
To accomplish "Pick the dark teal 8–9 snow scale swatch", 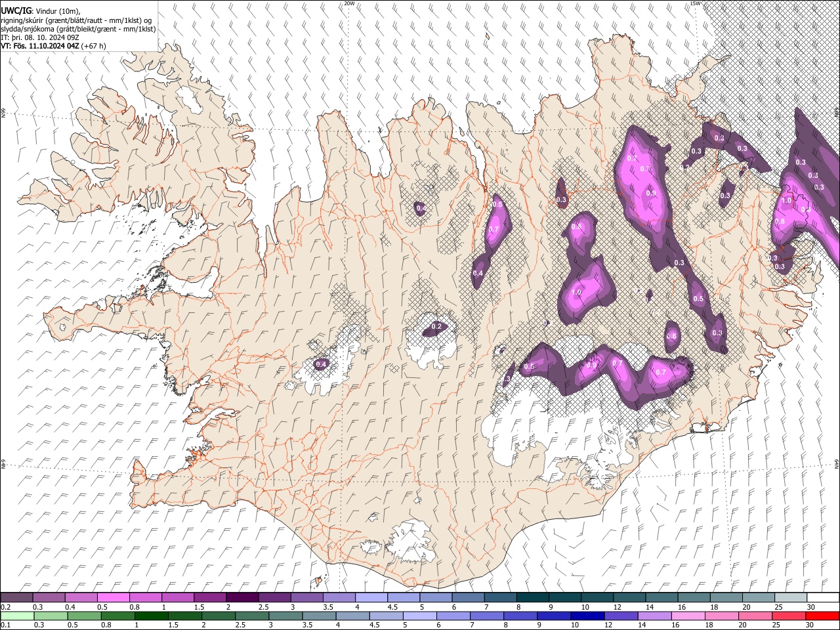I will click(532, 598).
